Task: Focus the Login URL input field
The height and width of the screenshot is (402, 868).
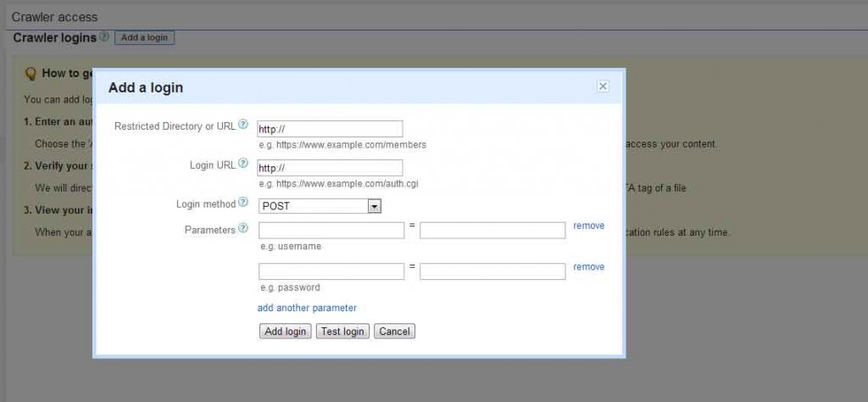Action: (x=330, y=168)
